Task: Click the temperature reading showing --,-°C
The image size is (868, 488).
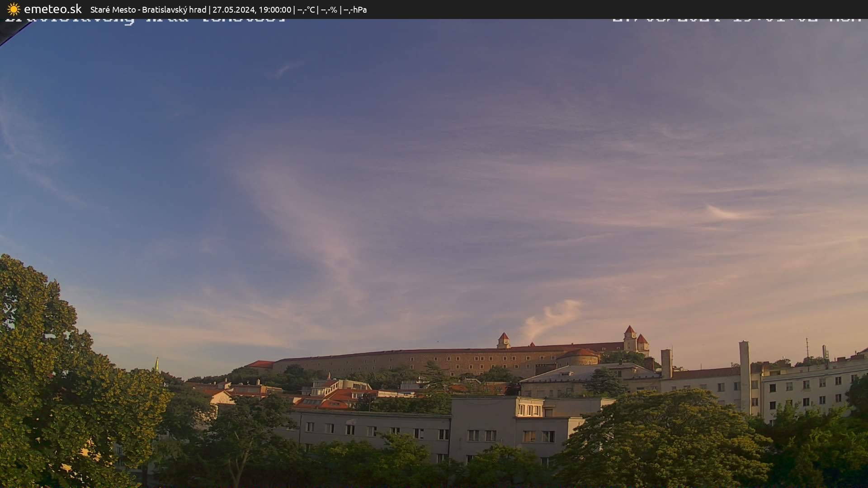Action: [x=305, y=9]
